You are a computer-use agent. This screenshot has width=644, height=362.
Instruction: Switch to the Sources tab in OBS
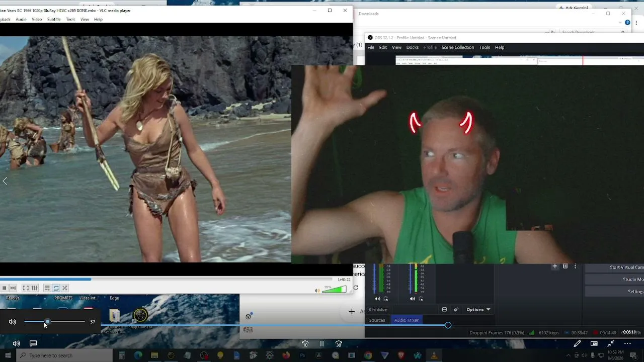point(377,320)
